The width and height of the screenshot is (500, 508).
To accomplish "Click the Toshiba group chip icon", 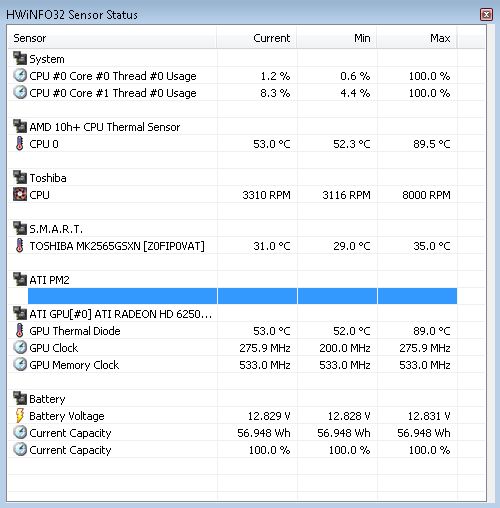I will click(x=20, y=177).
